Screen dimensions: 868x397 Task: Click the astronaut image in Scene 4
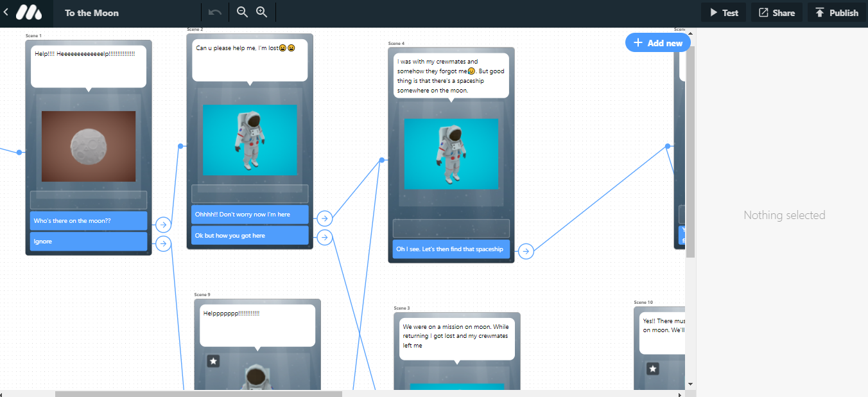coord(451,154)
